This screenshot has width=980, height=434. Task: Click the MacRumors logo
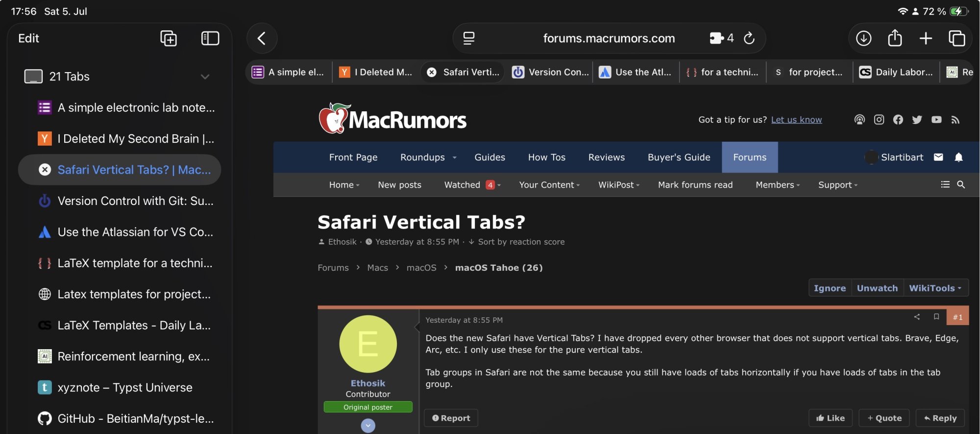pyautogui.click(x=392, y=118)
